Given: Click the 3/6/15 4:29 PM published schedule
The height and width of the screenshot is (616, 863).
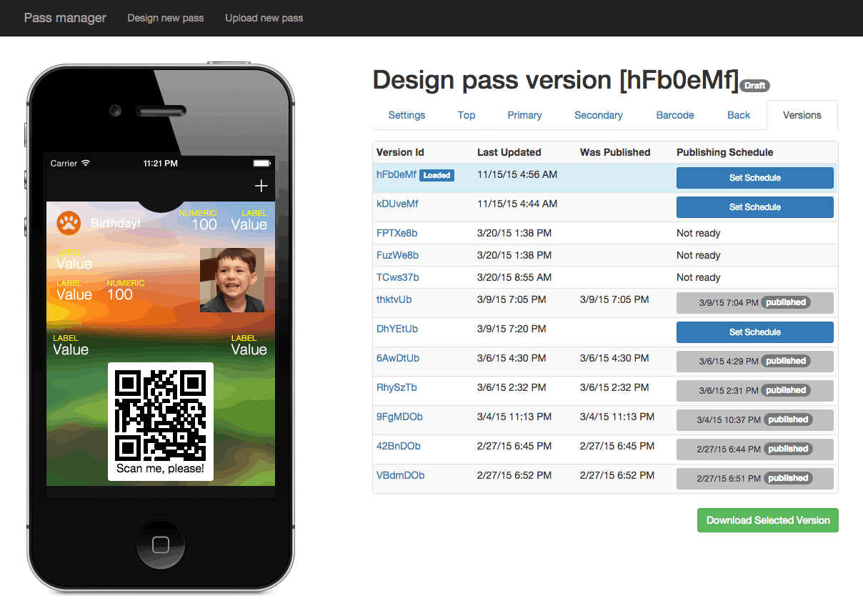Looking at the screenshot, I should (755, 362).
